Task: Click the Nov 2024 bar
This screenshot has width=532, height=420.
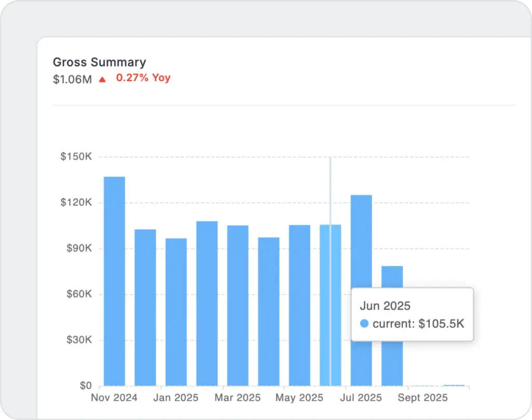Action: coord(114,281)
